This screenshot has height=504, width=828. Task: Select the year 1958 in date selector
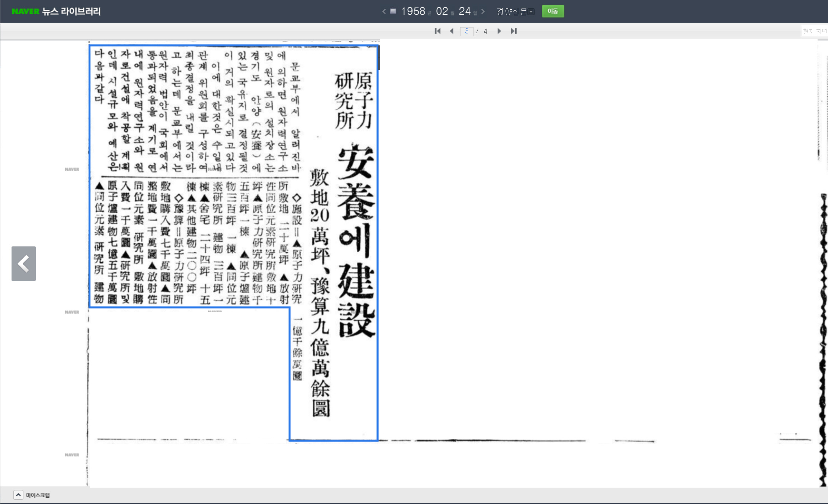[413, 12]
